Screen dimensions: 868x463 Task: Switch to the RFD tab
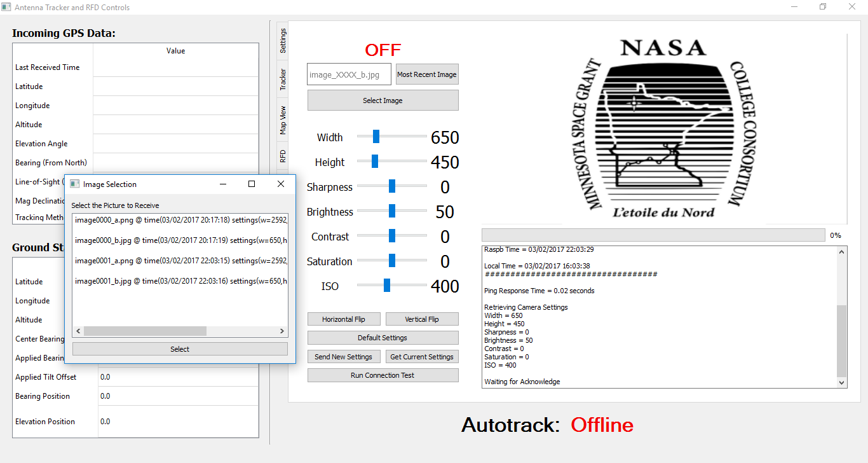coord(283,156)
